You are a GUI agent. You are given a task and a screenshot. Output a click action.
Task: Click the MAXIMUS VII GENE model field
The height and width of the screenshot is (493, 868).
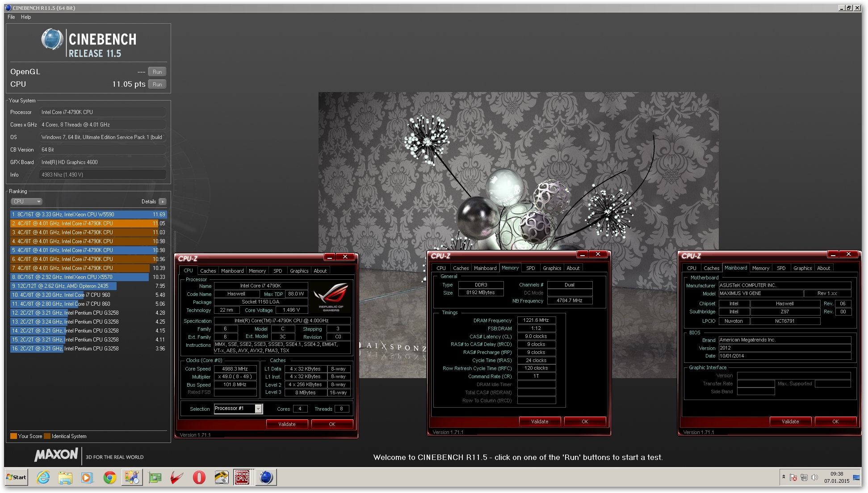(x=761, y=293)
